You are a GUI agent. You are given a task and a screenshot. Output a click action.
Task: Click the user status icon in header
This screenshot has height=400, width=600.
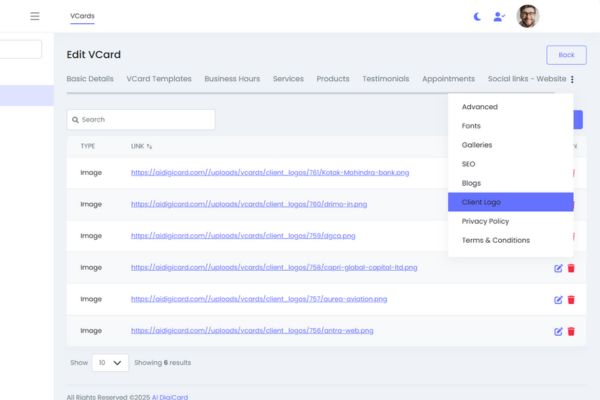coord(499,17)
